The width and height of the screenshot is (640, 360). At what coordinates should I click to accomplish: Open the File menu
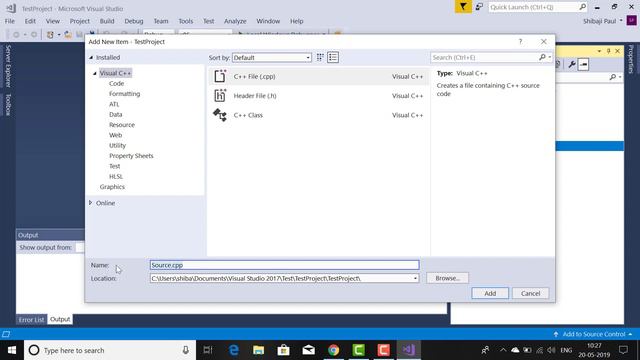point(10,21)
